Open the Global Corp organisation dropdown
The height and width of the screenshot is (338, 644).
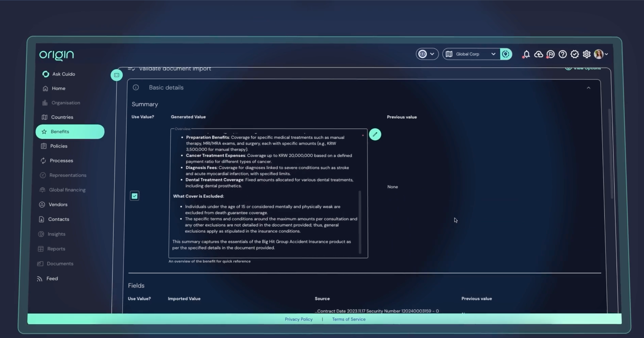pos(471,54)
